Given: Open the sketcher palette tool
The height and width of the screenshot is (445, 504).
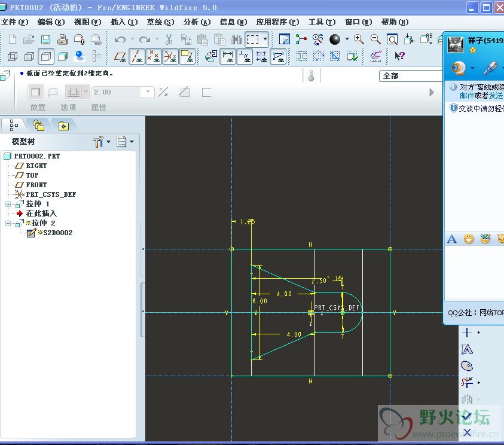Looking at the screenshot, I should pyautogui.click(x=467, y=366).
